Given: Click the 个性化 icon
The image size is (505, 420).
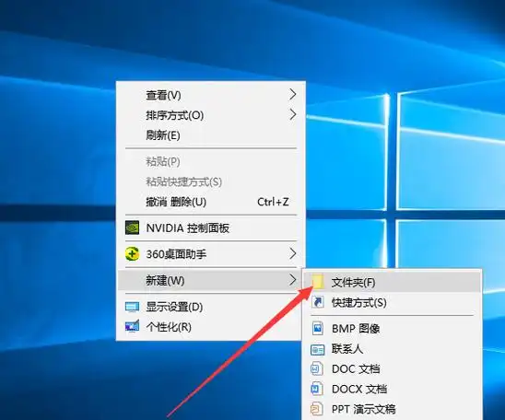Looking at the screenshot, I should pyautogui.click(x=132, y=326).
